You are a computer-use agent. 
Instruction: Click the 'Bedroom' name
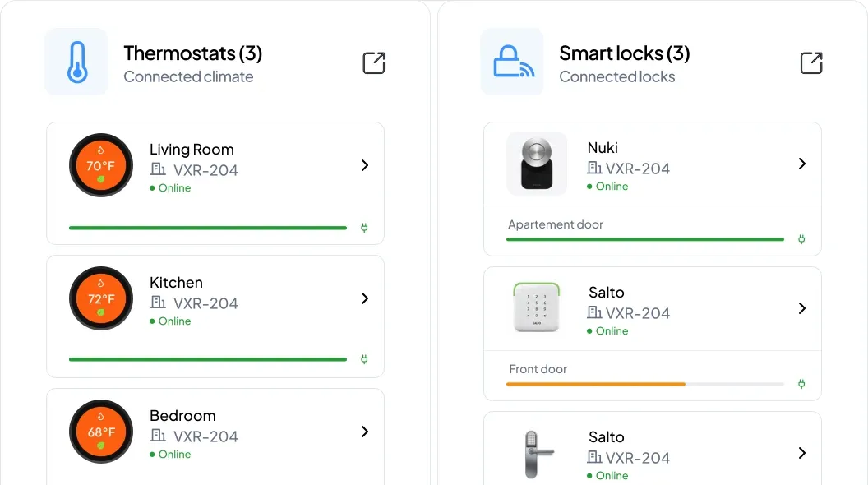pos(182,416)
